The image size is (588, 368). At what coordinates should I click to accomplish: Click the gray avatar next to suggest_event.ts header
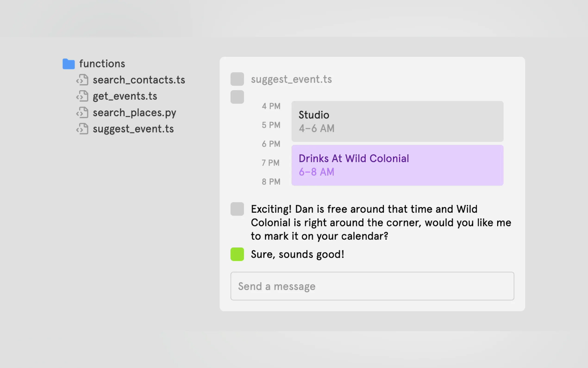coord(237,79)
